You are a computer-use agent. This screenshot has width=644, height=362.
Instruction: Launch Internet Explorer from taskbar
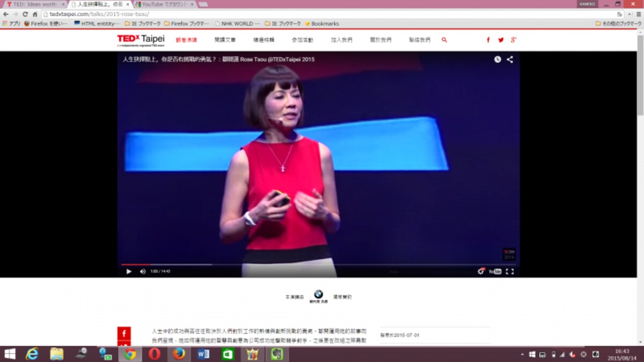[32, 354]
